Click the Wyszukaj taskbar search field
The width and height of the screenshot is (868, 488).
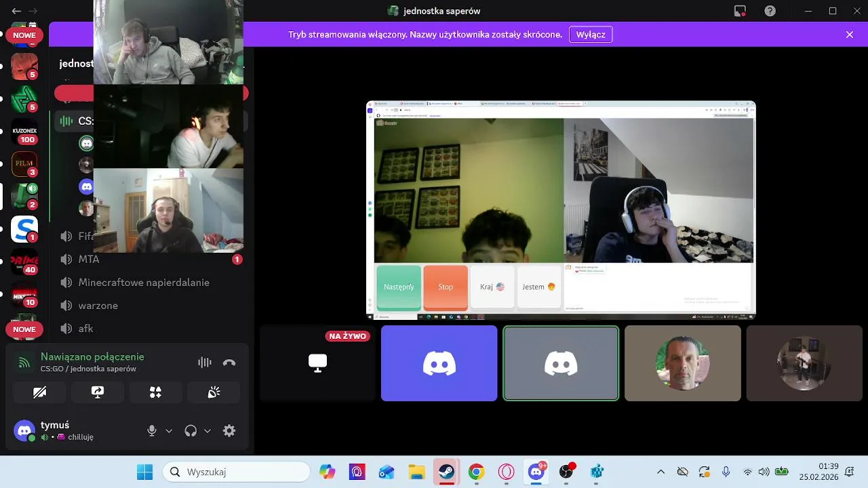pyautogui.click(x=236, y=472)
